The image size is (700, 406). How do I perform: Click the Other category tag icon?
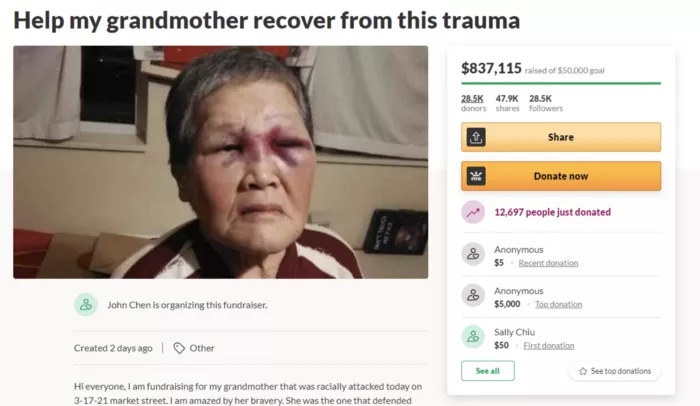click(179, 348)
